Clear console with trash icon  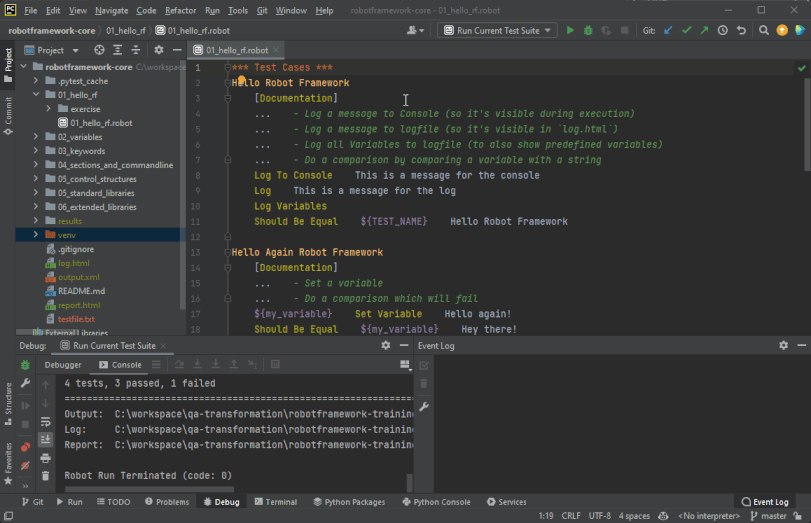45,476
